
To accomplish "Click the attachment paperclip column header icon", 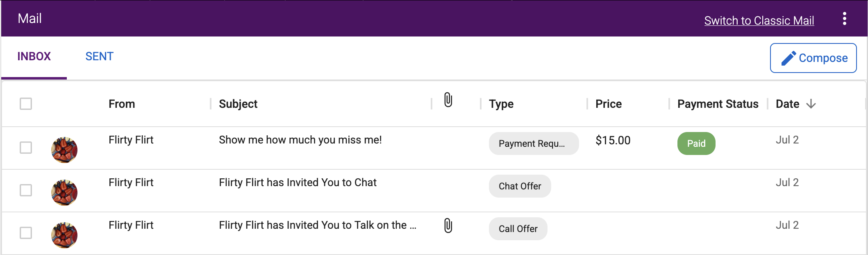I will (448, 100).
